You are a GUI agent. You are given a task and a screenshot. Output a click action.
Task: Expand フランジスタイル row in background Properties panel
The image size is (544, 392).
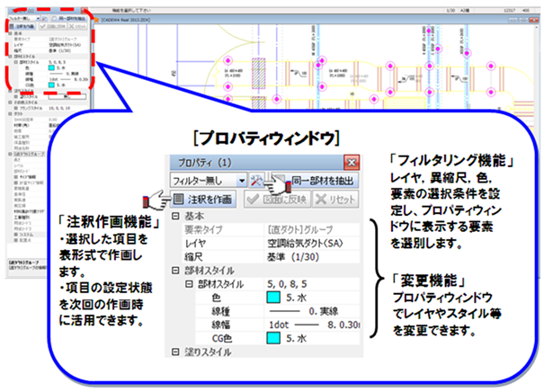(x=15, y=108)
